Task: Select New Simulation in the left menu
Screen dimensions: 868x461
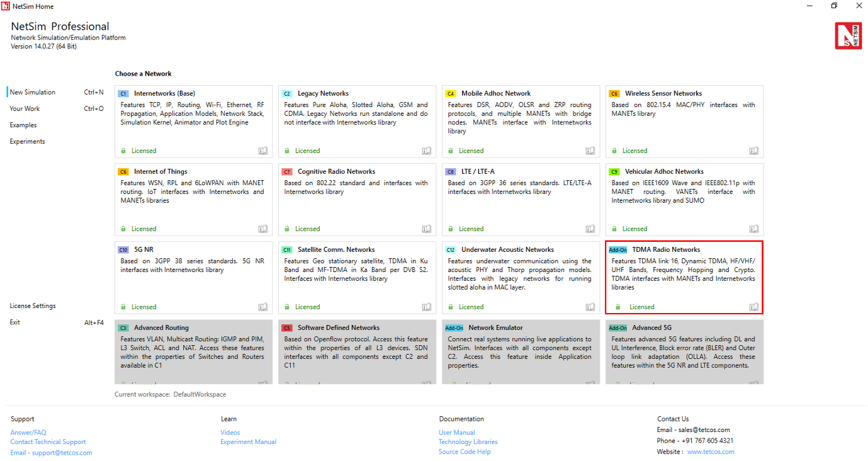Action: (x=33, y=93)
